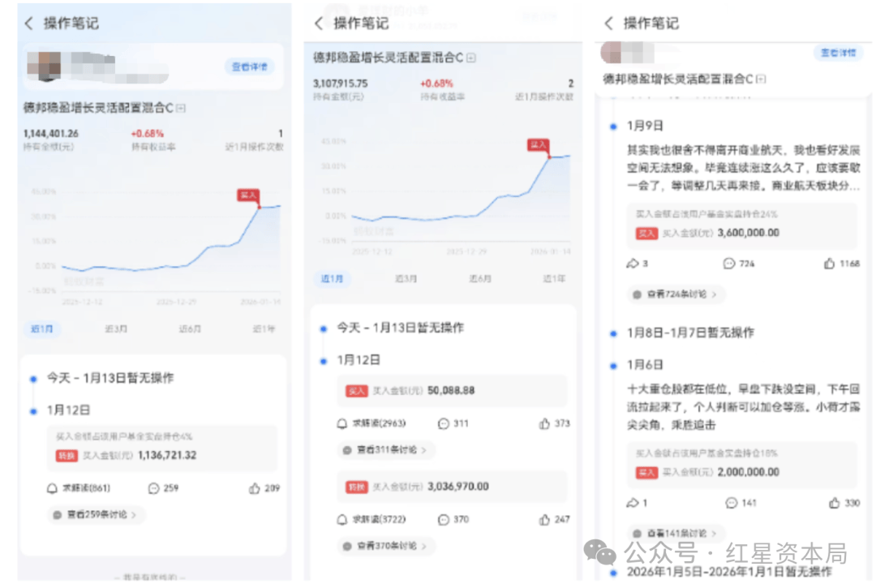The image size is (876, 588).
Task: Expand 查看259条讨论 discussion list
Action: click(x=96, y=514)
